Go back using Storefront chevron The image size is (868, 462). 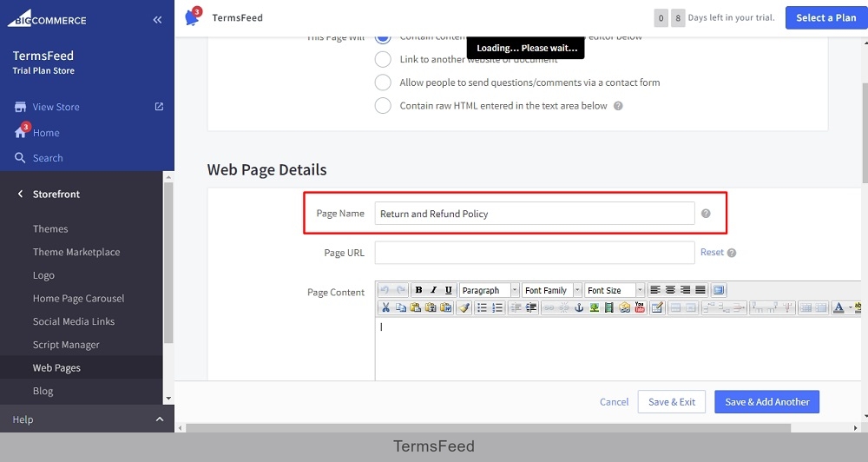click(21, 194)
